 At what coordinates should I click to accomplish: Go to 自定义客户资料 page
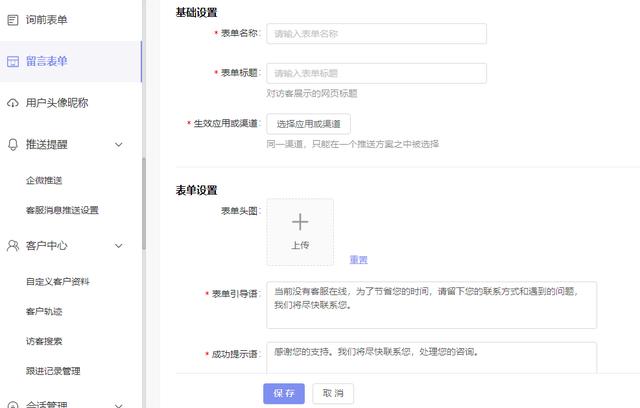click(x=57, y=282)
